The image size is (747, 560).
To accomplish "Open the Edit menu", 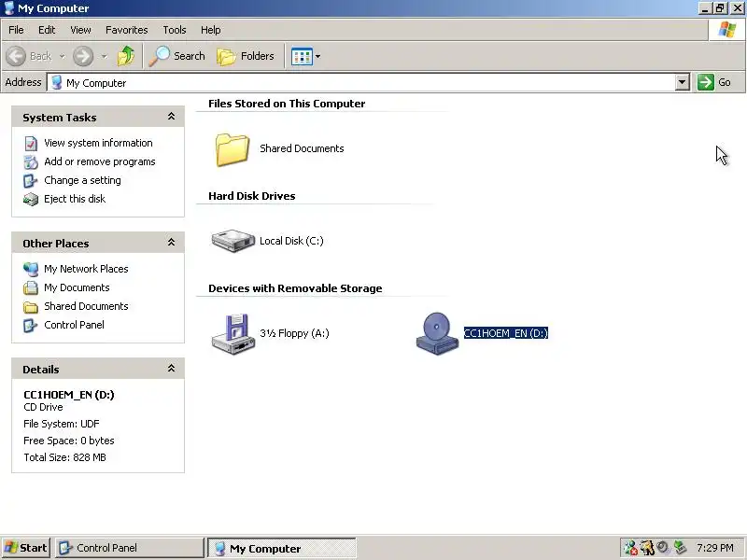I will pyautogui.click(x=47, y=30).
